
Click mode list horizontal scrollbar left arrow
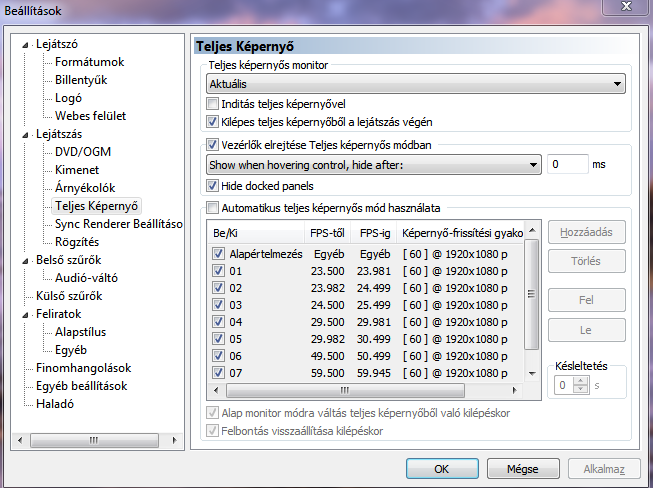pos(216,390)
